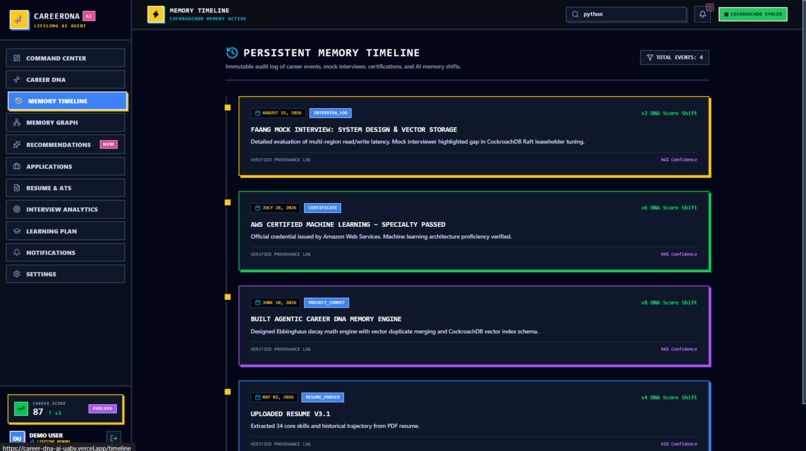This screenshot has width=806, height=451.
Task: Open the Career DNA page
Action: coord(65,80)
